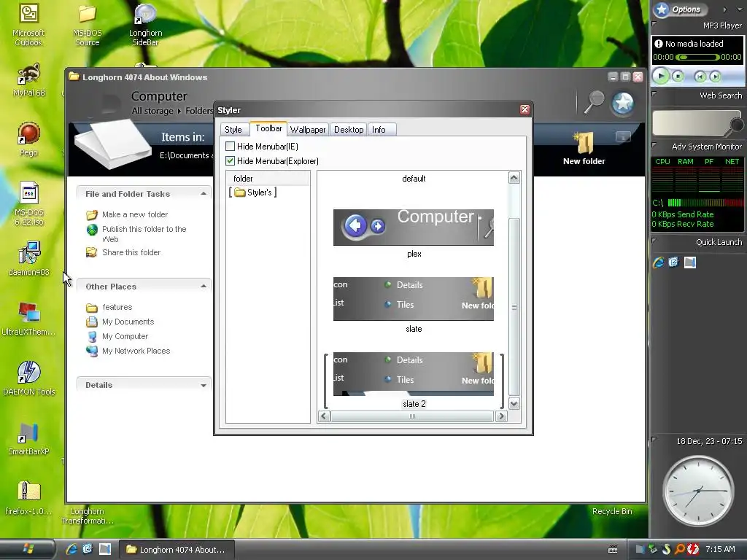
Task: Open the Wallpaper tab
Action: point(308,130)
